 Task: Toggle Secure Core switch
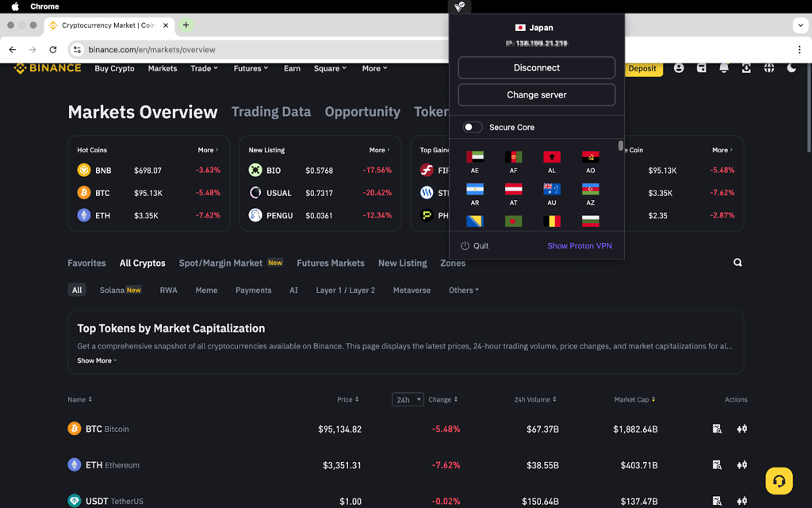tap(473, 127)
